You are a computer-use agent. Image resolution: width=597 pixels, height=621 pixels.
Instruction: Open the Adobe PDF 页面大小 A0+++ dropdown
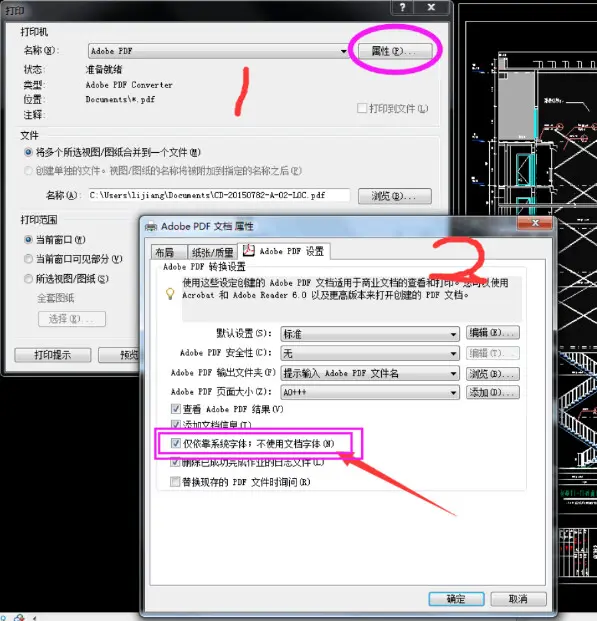click(370, 392)
